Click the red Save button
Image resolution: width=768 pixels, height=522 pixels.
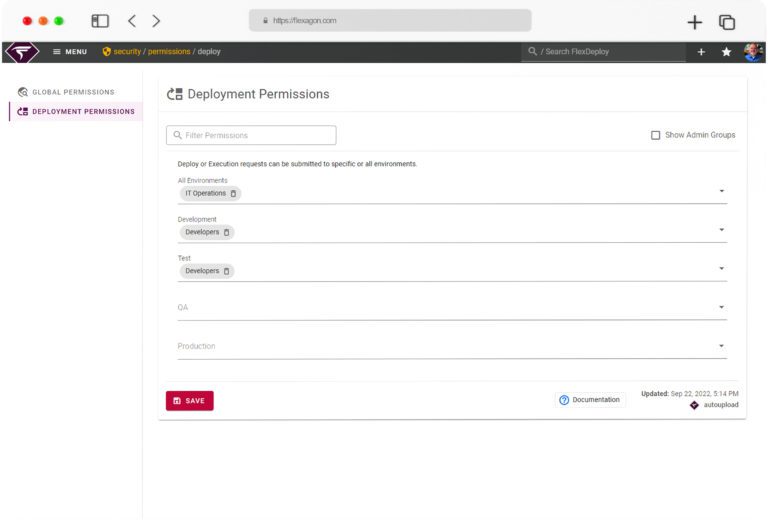click(x=190, y=401)
